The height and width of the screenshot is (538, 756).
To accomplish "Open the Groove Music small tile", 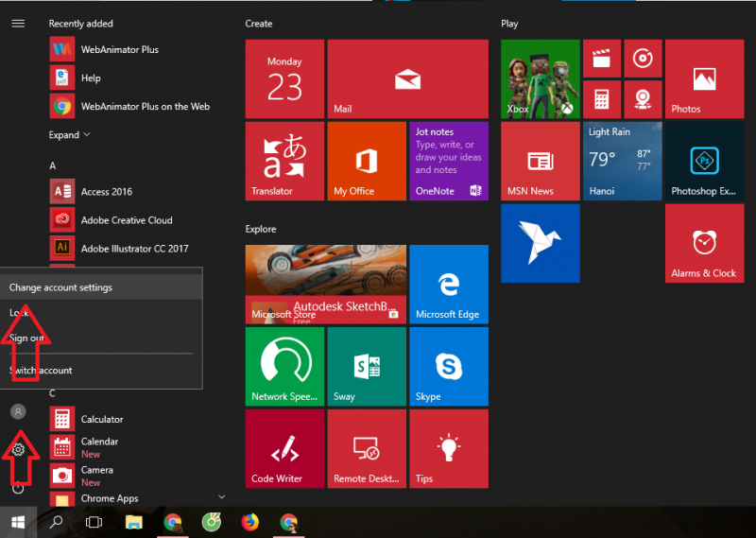I will [643, 59].
